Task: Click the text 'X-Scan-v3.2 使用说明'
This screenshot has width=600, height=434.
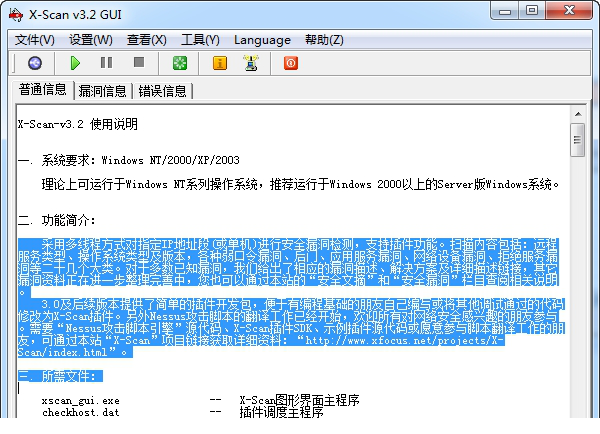Action: (x=78, y=124)
